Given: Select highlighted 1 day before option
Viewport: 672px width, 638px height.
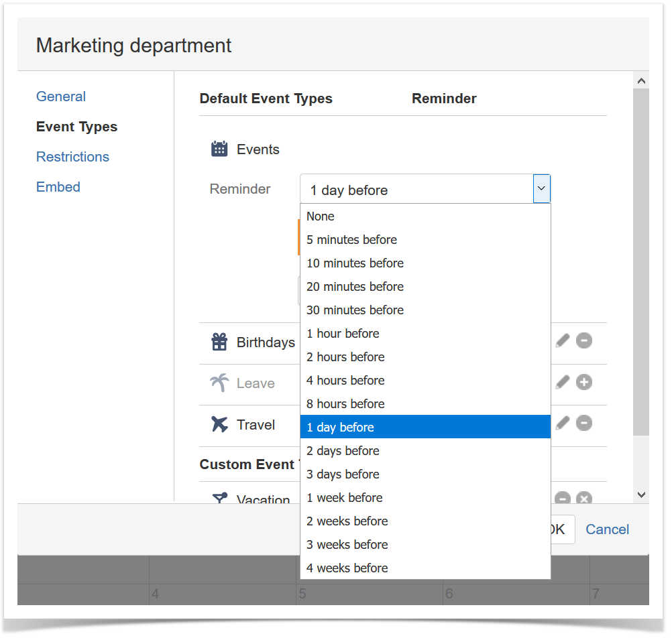Looking at the screenshot, I should pyautogui.click(x=425, y=427).
